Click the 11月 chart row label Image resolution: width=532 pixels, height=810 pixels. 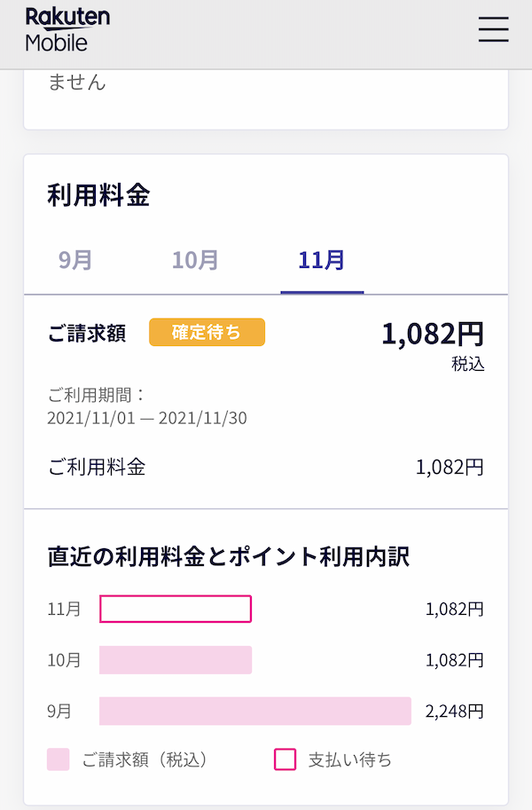(64, 609)
